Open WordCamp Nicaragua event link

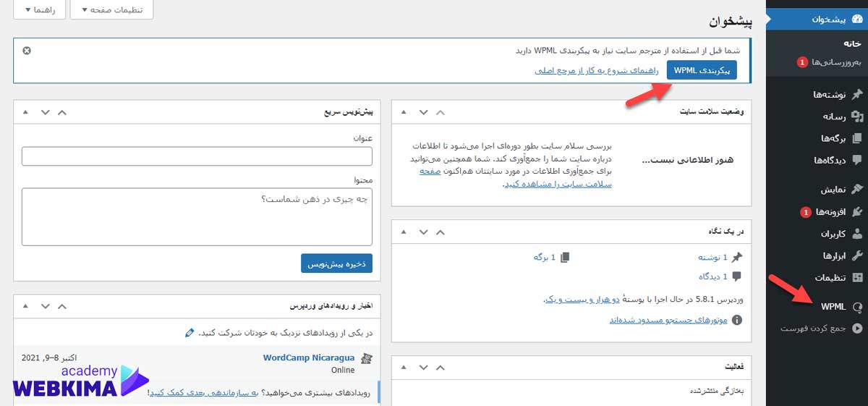pyautogui.click(x=309, y=358)
